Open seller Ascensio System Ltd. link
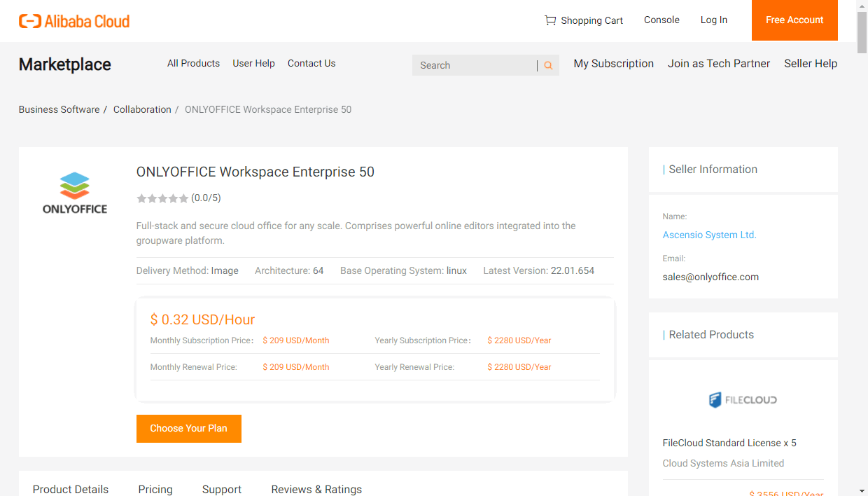The height and width of the screenshot is (496, 868). (710, 235)
